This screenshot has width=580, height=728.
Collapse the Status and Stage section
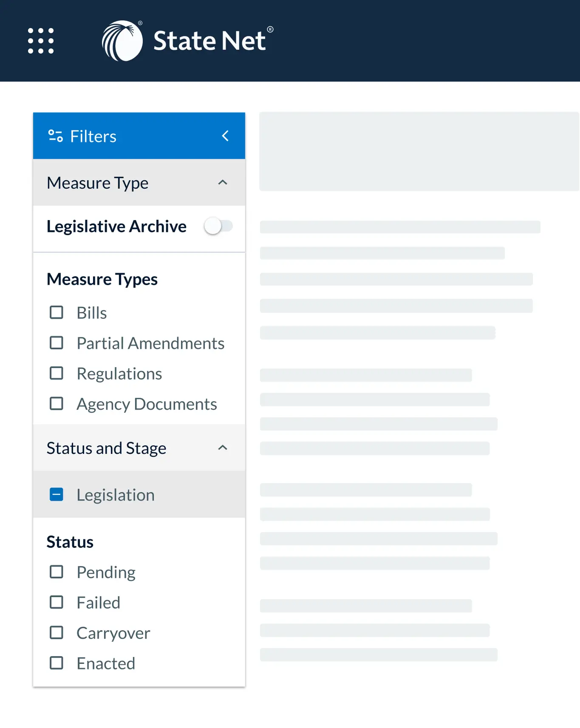click(223, 448)
